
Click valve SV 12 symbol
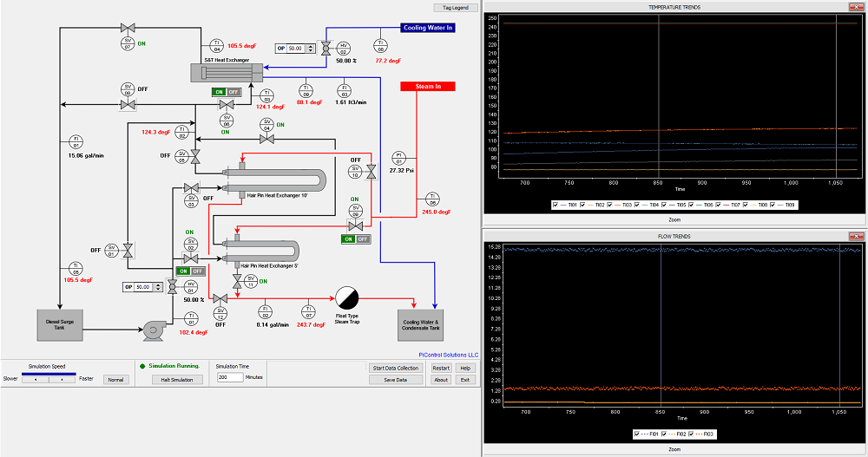pos(220,299)
